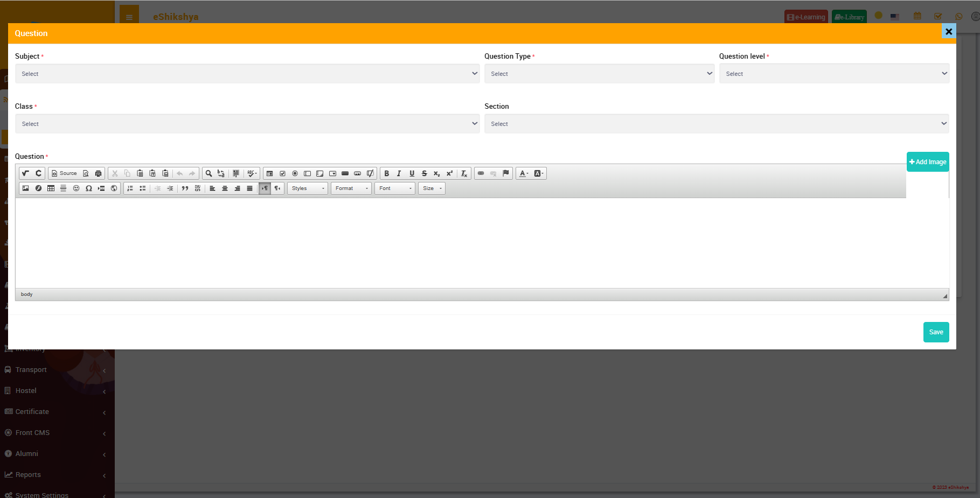Expand the Question Type dropdown
This screenshot has height=498, width=980.
coord(599,74)
